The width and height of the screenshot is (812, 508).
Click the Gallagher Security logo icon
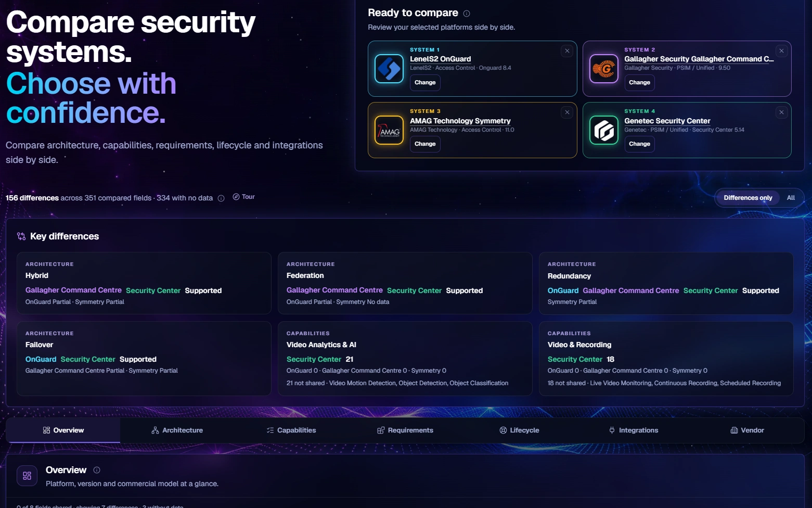point(604,69)
